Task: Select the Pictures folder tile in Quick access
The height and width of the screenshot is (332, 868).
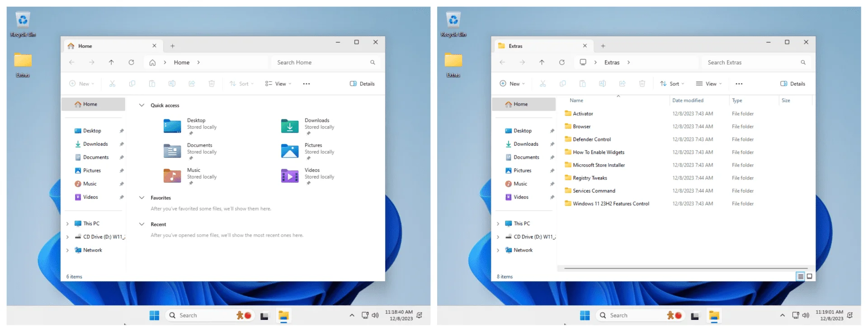Action: point(308,151)
